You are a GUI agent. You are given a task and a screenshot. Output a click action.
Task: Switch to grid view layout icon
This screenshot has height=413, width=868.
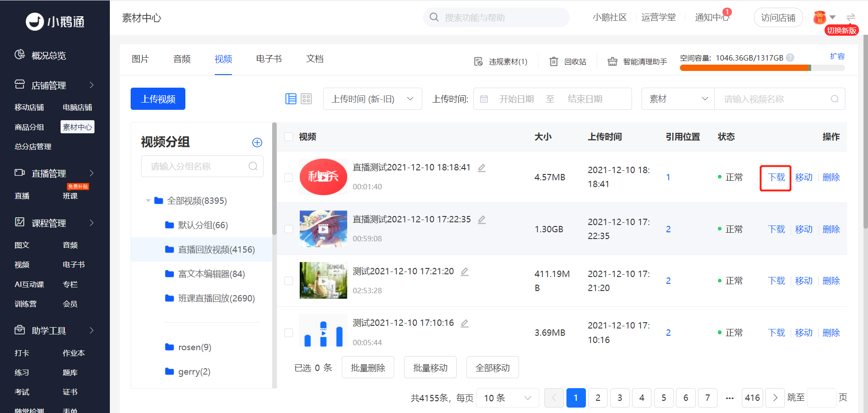coord(307,99)
